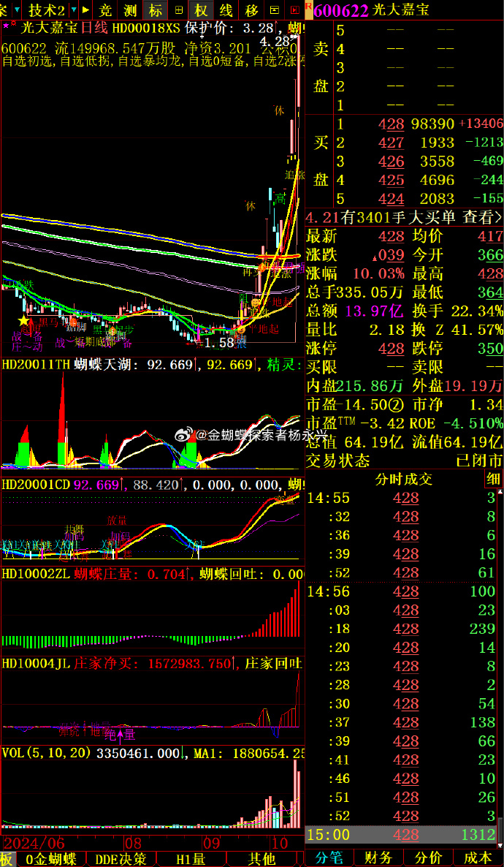Image resolution: width=504 pixels, height=867 pixels.
Task: Open the 成本 tab
Action: [x=478, y=858]
